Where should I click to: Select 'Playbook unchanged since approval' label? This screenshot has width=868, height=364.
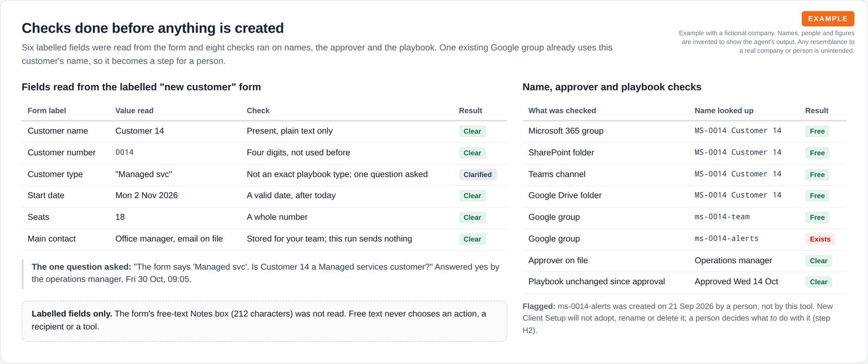point(596,282)
